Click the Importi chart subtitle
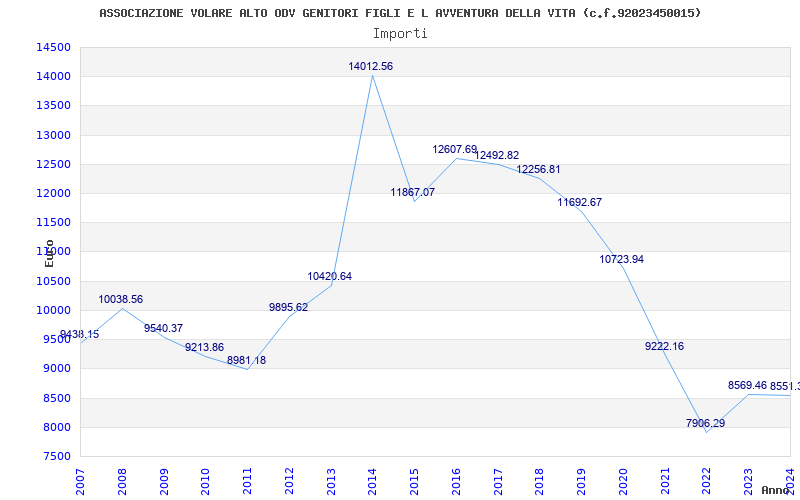The image size is (800, 500). pyautogui.click(x=400, y=34)
